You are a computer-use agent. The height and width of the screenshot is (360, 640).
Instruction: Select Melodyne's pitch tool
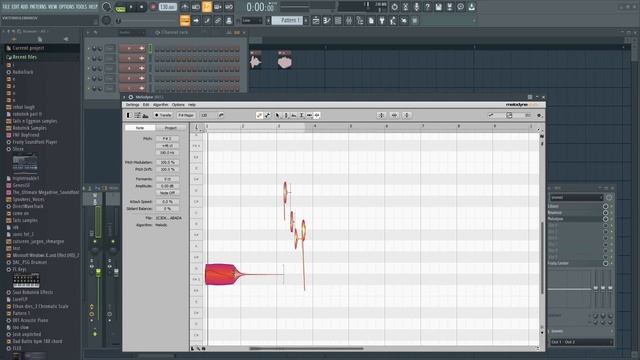pos(286,116)
